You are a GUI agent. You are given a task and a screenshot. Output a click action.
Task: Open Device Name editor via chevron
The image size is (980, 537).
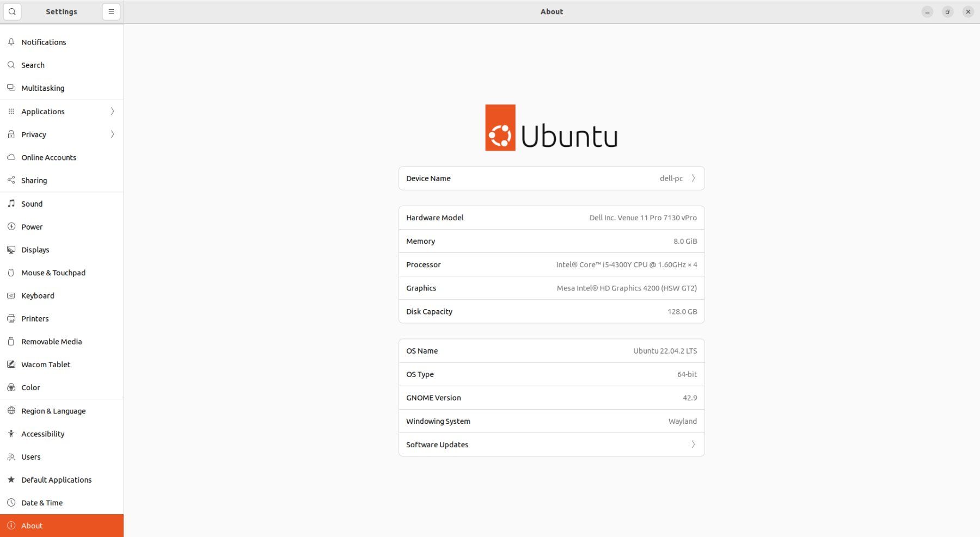pyautogui.click(x=693, y=178)
